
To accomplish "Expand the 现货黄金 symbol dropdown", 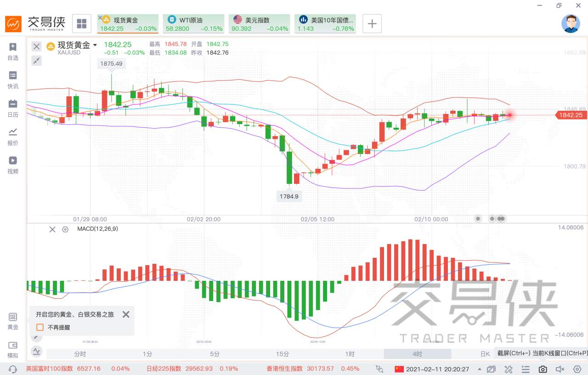I will click(95, 45).
